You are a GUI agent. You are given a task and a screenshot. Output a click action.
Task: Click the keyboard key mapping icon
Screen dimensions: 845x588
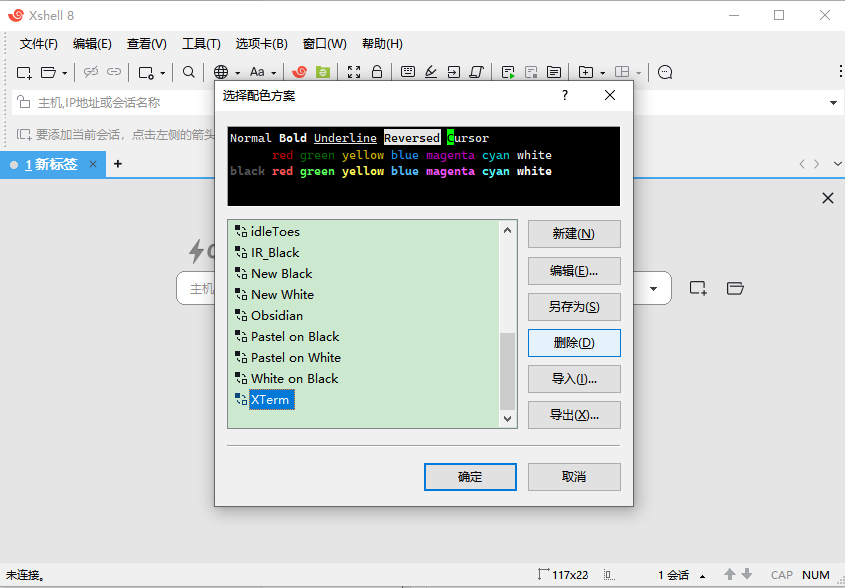[x=408, y=72]
